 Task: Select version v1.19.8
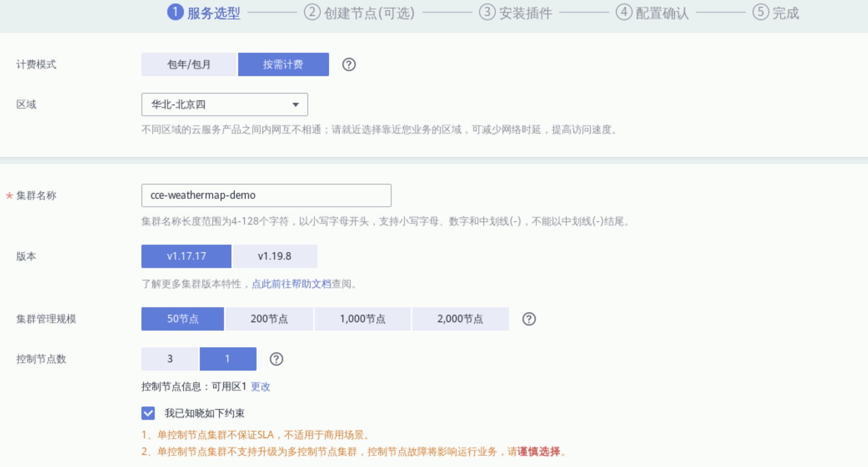click(x=275, y=256)
